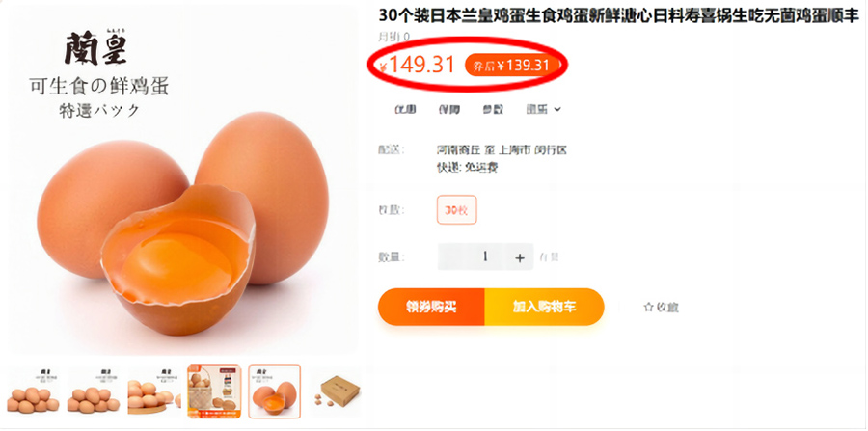Increase quantity with the plus button
Screen dimensions: 868x431
(x=519, y=257)
